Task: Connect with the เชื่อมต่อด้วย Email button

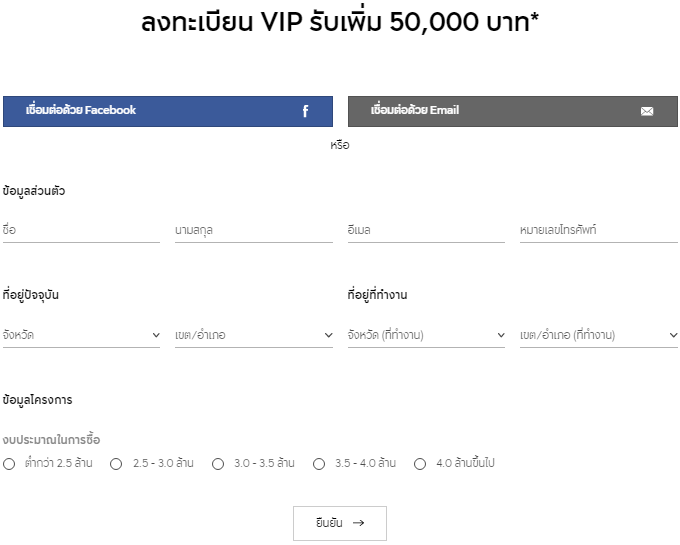Action: coord(512,111)
